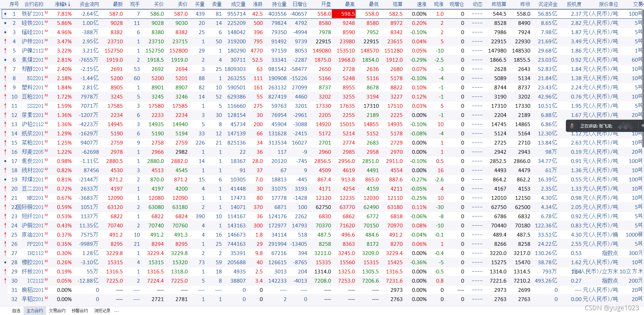This screenshot has height=315, width=644.
Task: Sort by the 沉淀资金 column header
Action: (548, 4)
